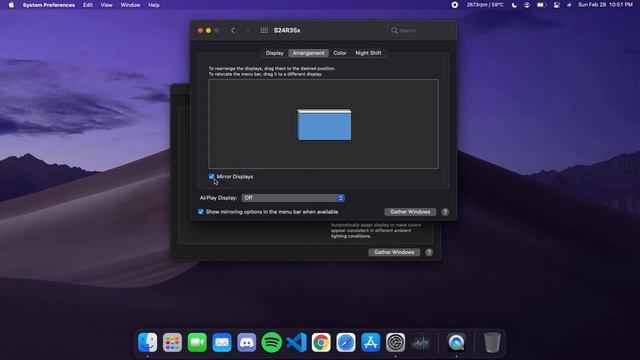This screenshot has height=360, width=640.
Task: Open the System Preferences menu
Action: (49, 5)
